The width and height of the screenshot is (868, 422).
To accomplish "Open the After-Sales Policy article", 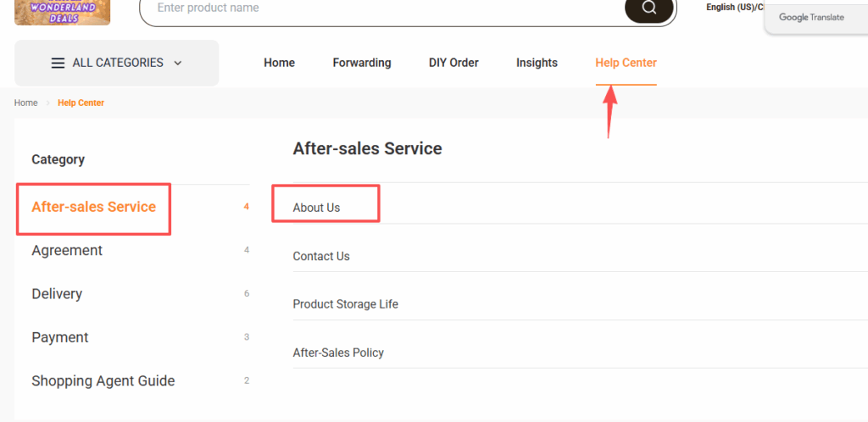I will (338, 353).
